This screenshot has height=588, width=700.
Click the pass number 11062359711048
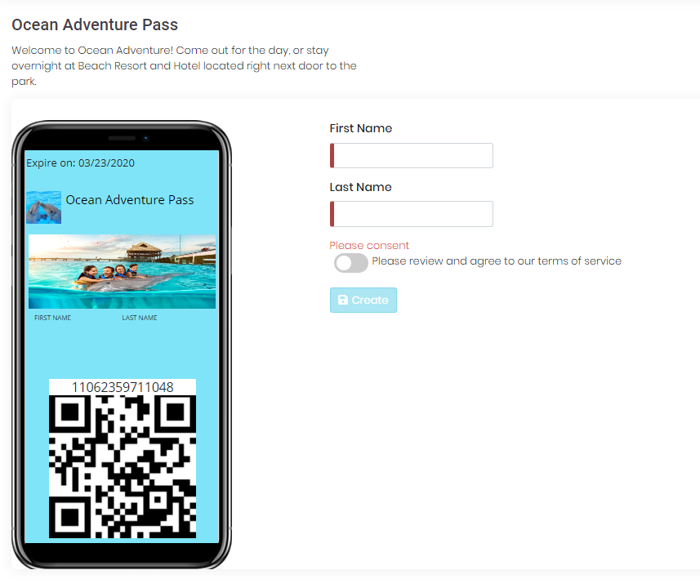[x=123, y=387]
